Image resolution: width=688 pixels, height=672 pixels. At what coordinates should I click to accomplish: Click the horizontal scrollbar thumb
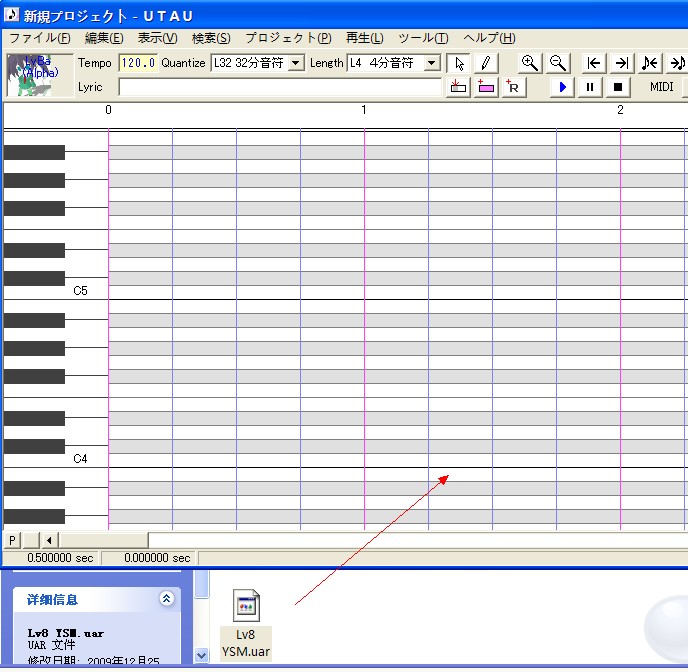(104, 540)
